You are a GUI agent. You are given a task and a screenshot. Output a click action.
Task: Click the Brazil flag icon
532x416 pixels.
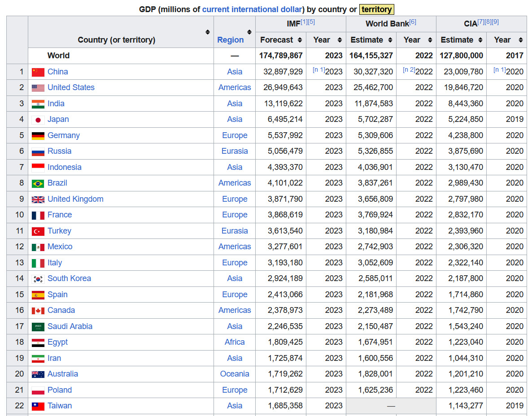(x=38, y=183)
